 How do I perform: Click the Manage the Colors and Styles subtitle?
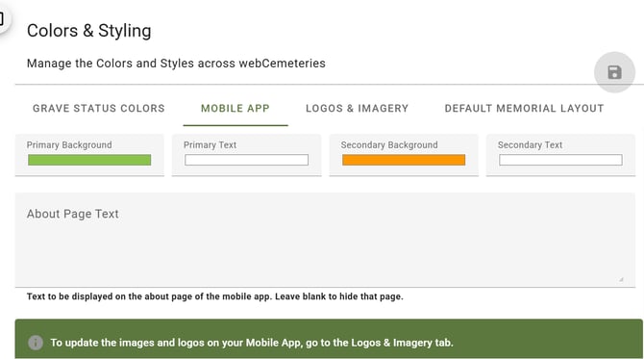176,64
